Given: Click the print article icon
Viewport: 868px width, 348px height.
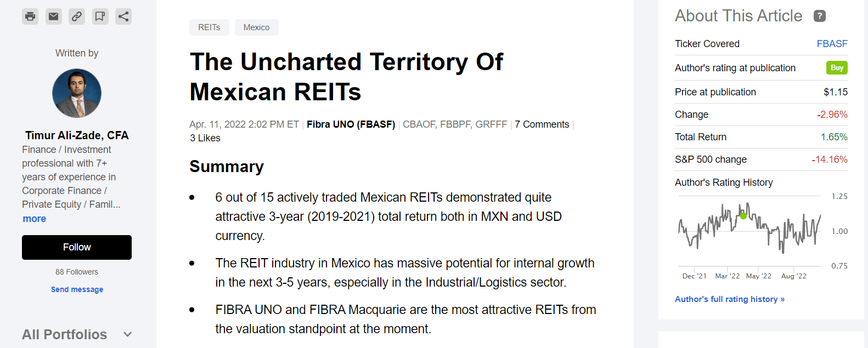Looking at the screenshot, I should (x=30, y=16).
